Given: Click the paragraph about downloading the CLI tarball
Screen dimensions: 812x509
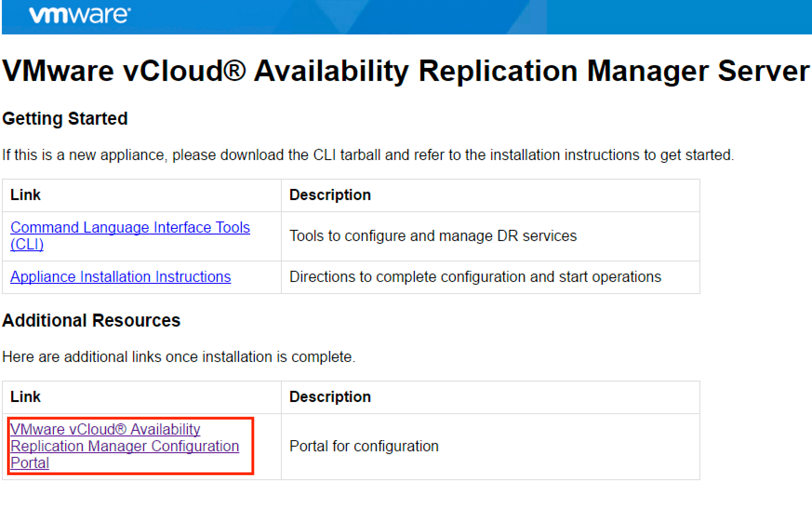Looking at the screenshot, I should click(367, 155).
